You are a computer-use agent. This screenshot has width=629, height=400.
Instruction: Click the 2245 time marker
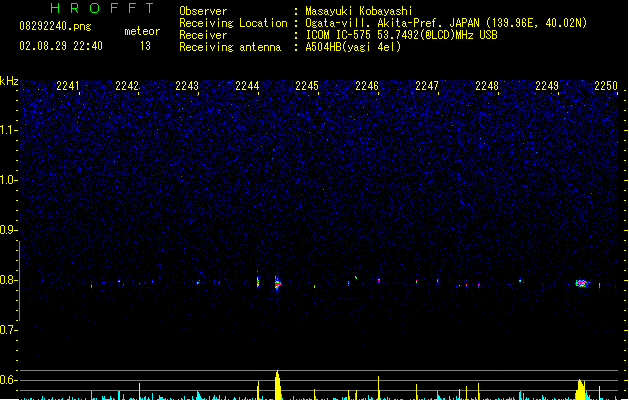tap(307, 86)
